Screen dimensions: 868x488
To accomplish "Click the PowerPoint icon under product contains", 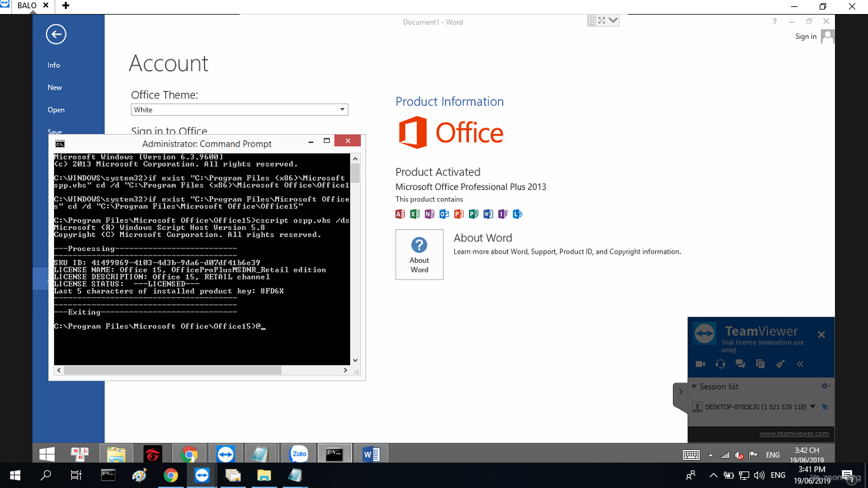I will point(459,214).
